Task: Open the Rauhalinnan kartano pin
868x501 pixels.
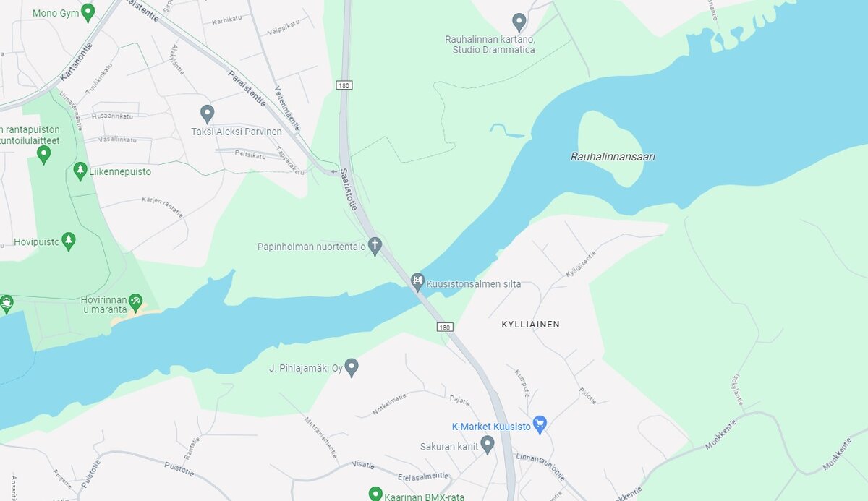Action: 519,22
